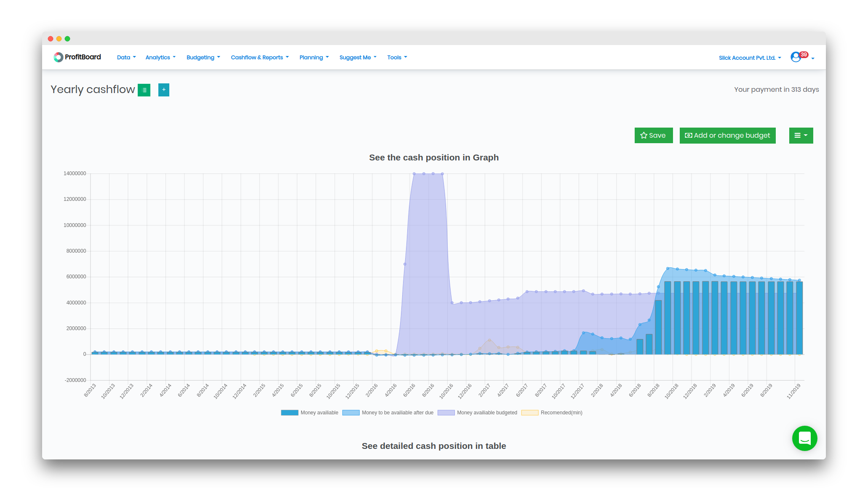Click the red 39 notification badge
This screenshot has width=868, height=491.
click(x=804, y=54)
